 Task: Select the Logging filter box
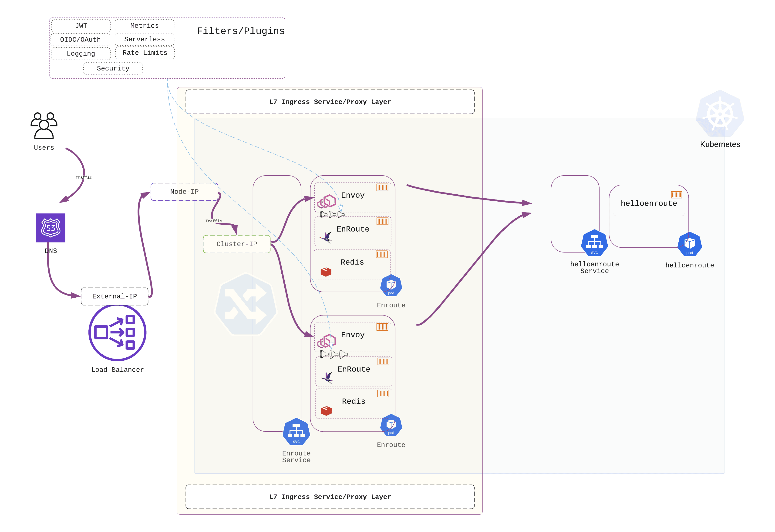pos(81,54)
